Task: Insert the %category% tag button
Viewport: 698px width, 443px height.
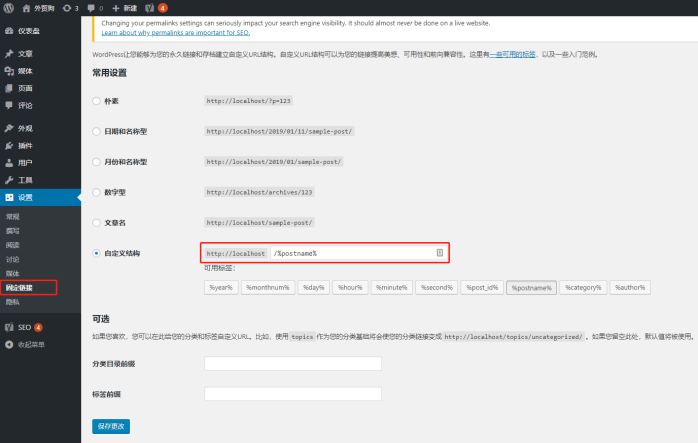Action: click(583, 288)
